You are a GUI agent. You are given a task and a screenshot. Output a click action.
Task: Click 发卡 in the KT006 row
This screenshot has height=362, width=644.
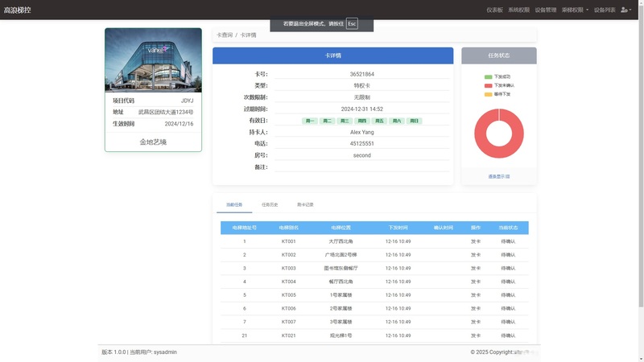476,308
